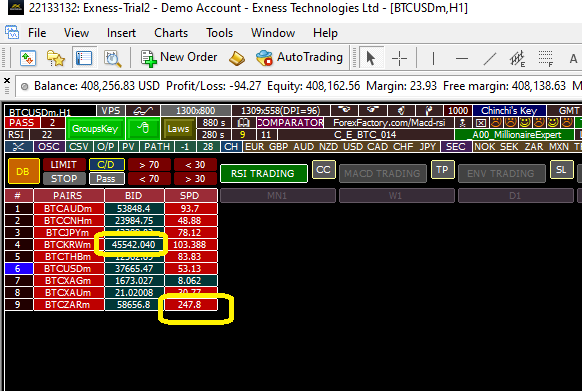Open the Strategy Tester magnifier icon
582x391 pixels.
point(112,58)
